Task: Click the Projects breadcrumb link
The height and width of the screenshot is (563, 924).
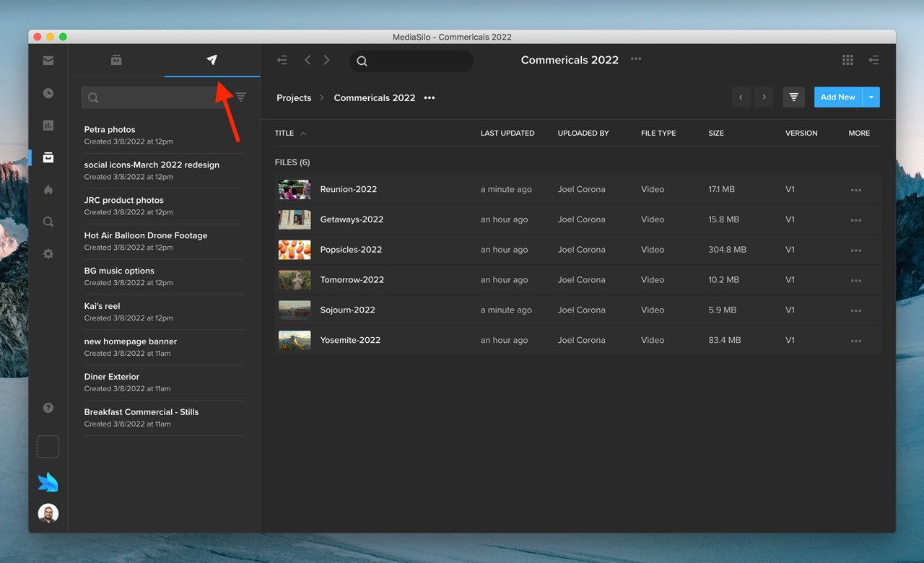Action: tap(294, 97)
